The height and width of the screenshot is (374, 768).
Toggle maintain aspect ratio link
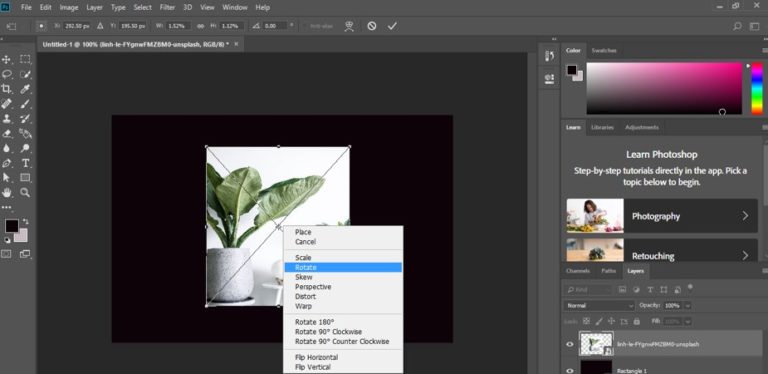pos(200,26)
